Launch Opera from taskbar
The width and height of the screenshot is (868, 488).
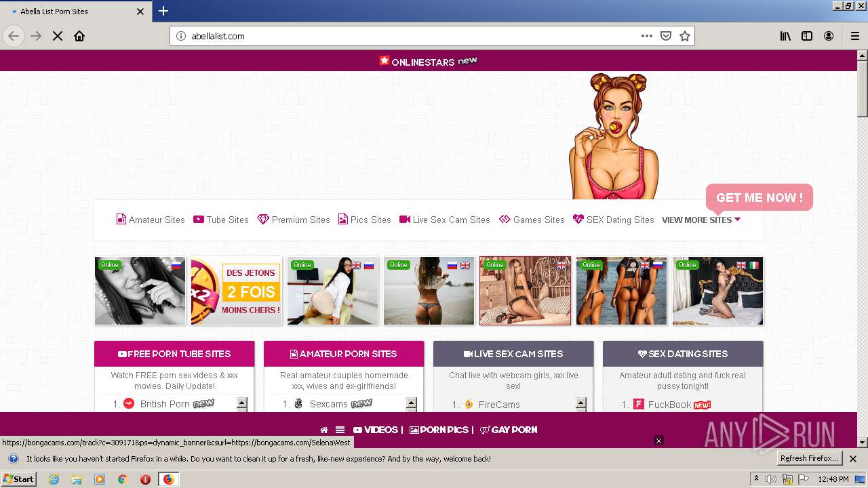click(145, 479)
